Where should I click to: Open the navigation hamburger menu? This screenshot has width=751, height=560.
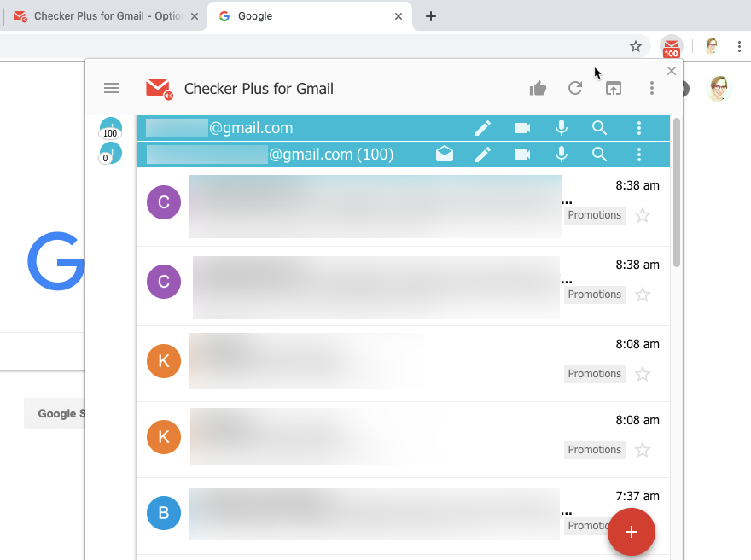[x=112, y=88]
